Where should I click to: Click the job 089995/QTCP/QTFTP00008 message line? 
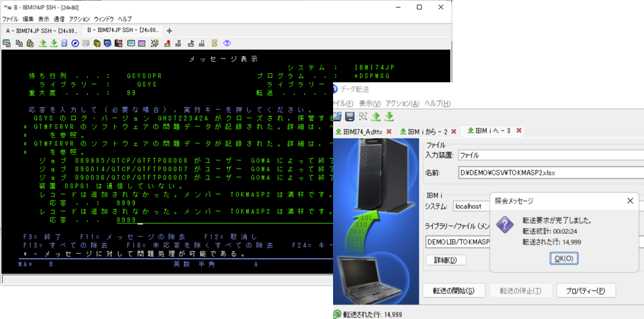click(x=186, y=161)
